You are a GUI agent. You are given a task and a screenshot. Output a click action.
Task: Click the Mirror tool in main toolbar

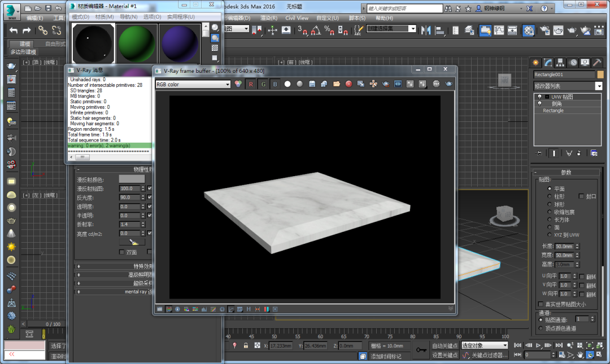(426, 30)
